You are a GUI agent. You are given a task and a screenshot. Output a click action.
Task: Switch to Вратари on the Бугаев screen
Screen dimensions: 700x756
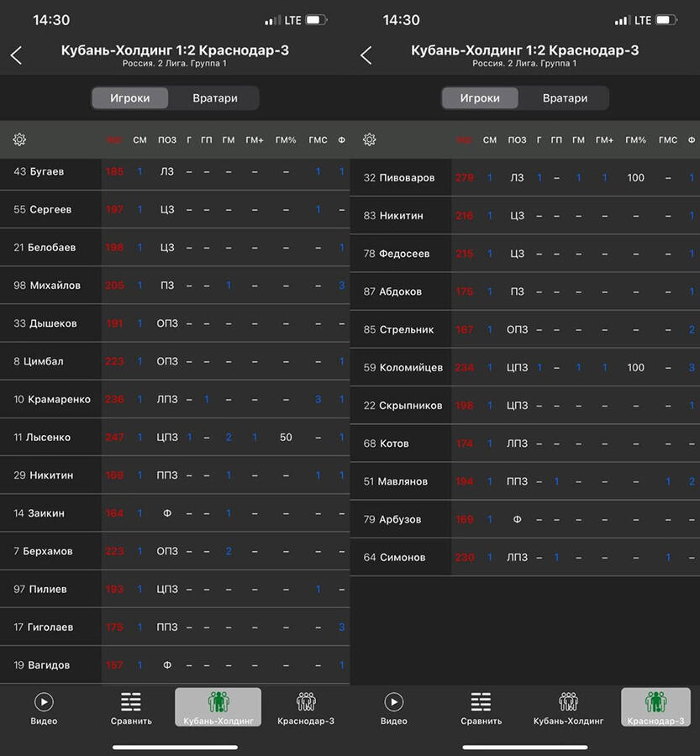pyautogui.click(x=215, y=98)
